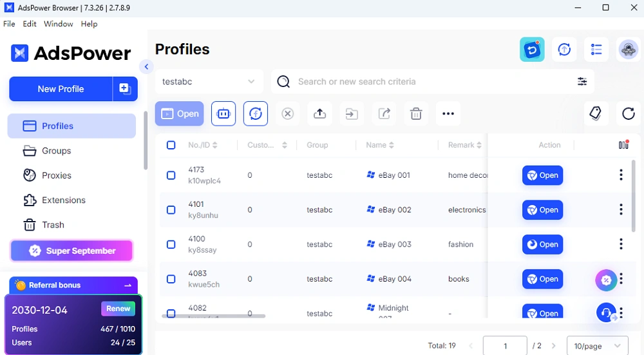Click the toolbar Open button
Image resolution: width=644 pixels, height=355 pixels.
(179, 113)
